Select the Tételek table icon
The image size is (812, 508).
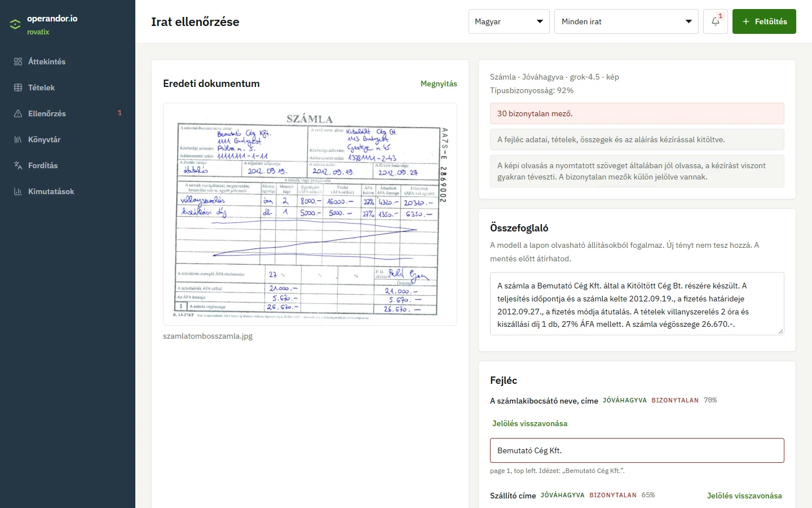pos(18,87)
